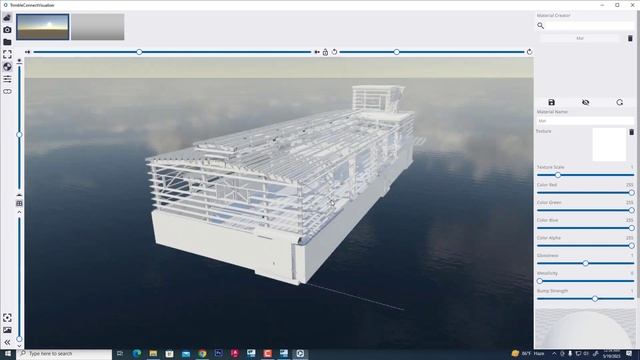Open the folder icon in left sidebar
Viewport: 640px width, 360px height.
click(x=7, y=42)
